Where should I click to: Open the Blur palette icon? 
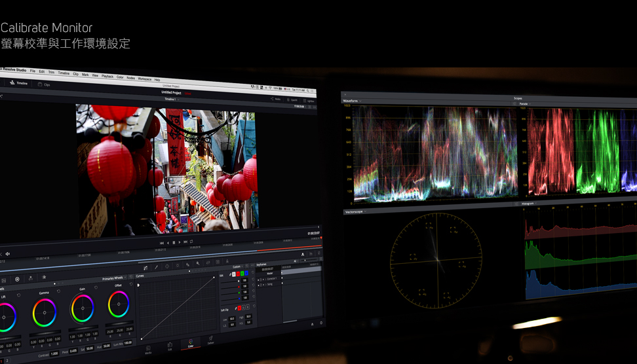187,264
